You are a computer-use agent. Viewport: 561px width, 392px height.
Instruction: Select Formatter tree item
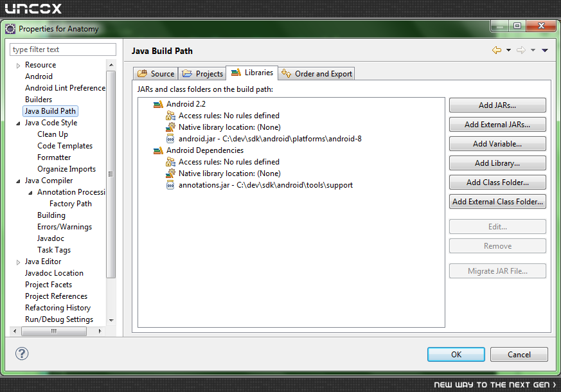pos(54,157)
